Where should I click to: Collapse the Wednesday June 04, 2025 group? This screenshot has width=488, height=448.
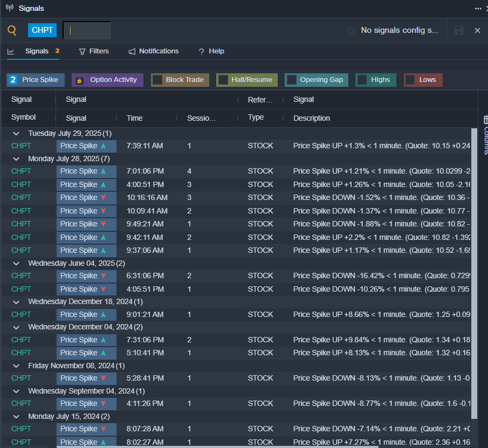16,264
